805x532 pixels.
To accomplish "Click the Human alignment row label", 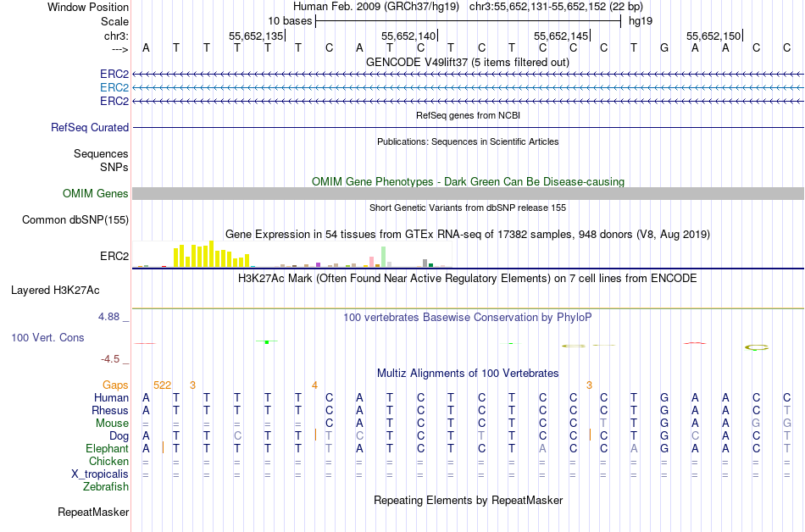I will [111, 397].
